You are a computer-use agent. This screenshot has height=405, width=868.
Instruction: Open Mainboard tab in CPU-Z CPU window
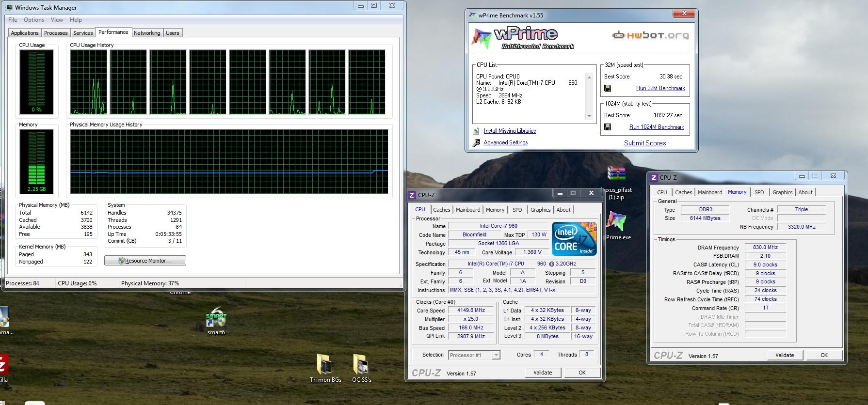[x=468, y=210]
